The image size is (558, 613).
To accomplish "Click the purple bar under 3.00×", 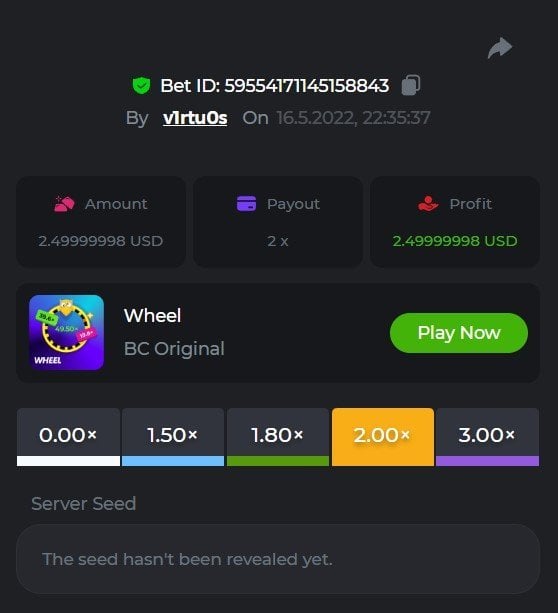I will click(x=488, y=461).
